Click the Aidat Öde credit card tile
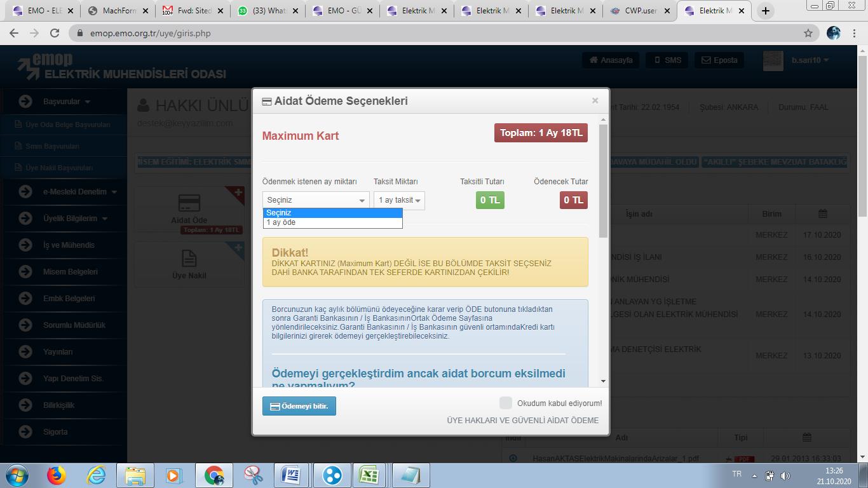The image size is (868, 488). coord(189,210)
